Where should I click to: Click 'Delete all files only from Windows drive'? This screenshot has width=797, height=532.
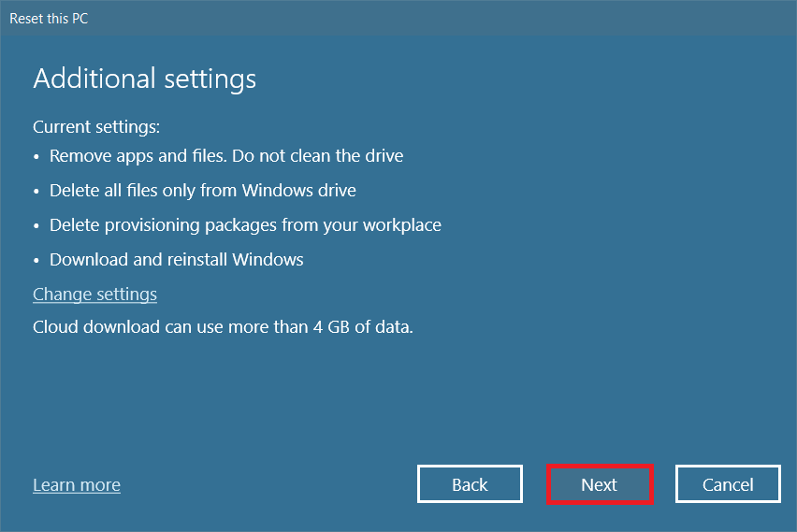point(203,190)
